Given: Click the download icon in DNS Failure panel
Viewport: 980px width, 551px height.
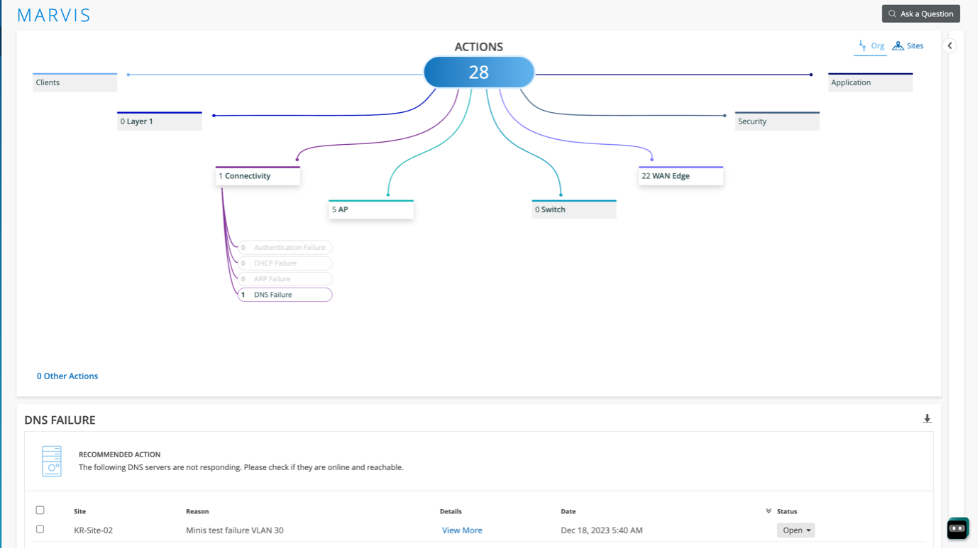Looking at the screenshot, I should 927,419.
